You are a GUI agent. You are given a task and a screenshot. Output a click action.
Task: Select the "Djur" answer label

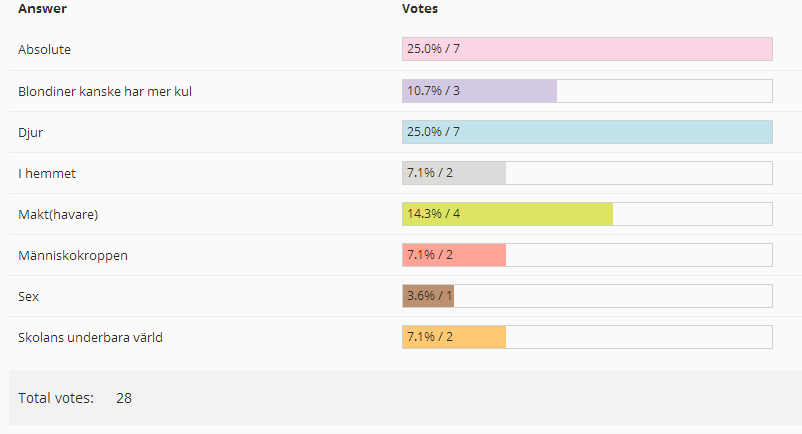(31, 132)
